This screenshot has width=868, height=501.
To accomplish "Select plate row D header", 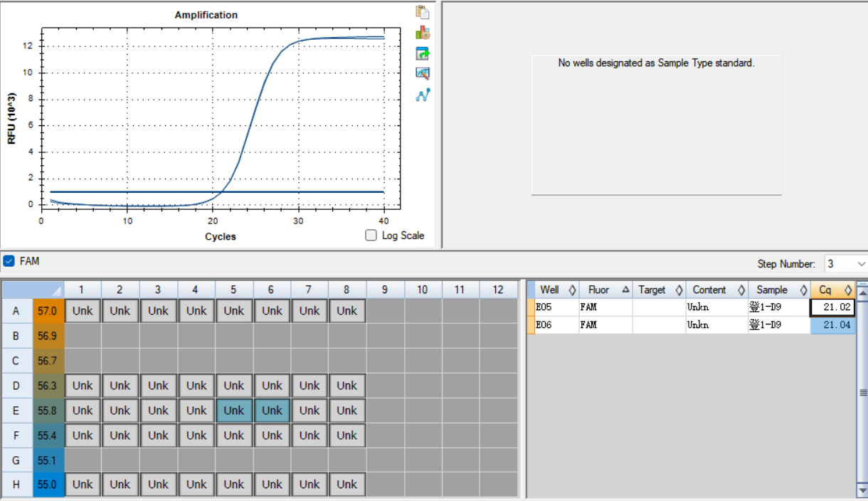I will 17,386.
